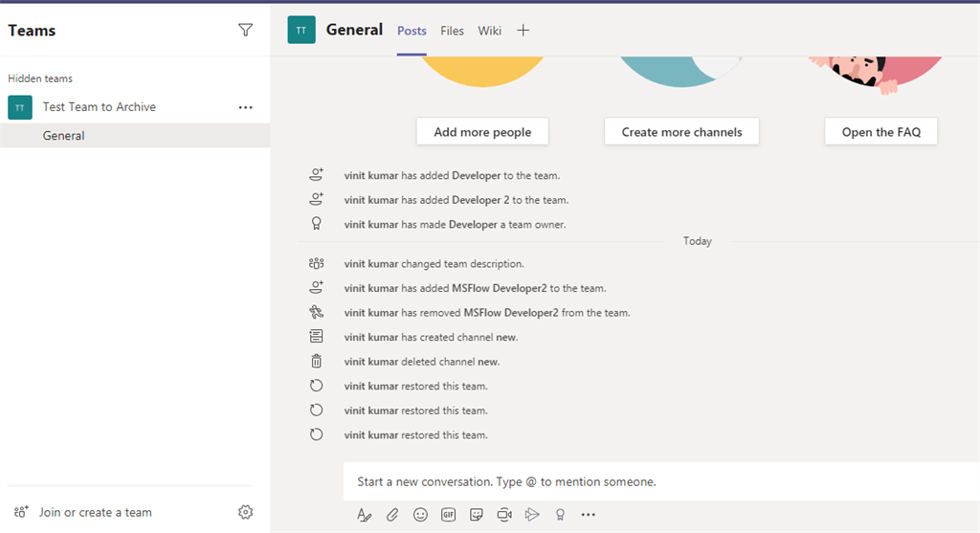Click Join or create a team
980x533 pixels.
[95, 512]
